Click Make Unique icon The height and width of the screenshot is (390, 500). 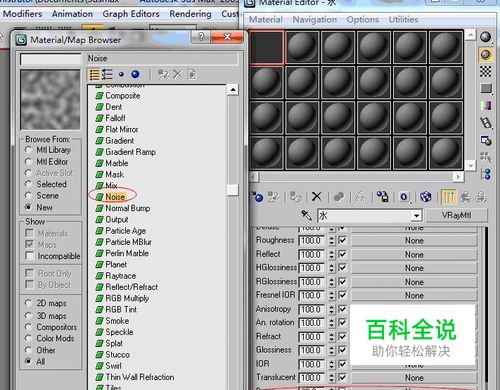point(360,197)
